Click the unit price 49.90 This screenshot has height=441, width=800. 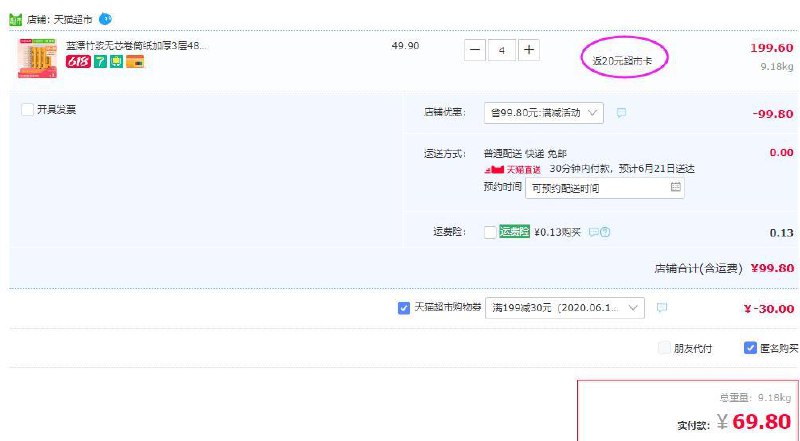406,45
